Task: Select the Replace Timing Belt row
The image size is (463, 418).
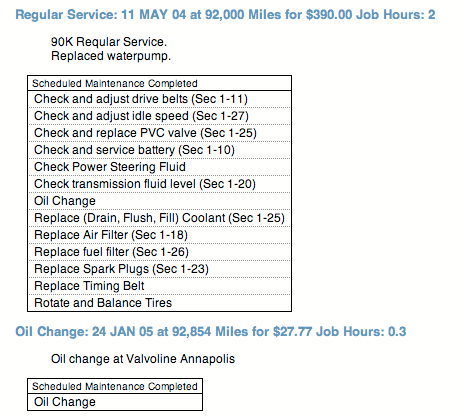Action: (159, 286)
